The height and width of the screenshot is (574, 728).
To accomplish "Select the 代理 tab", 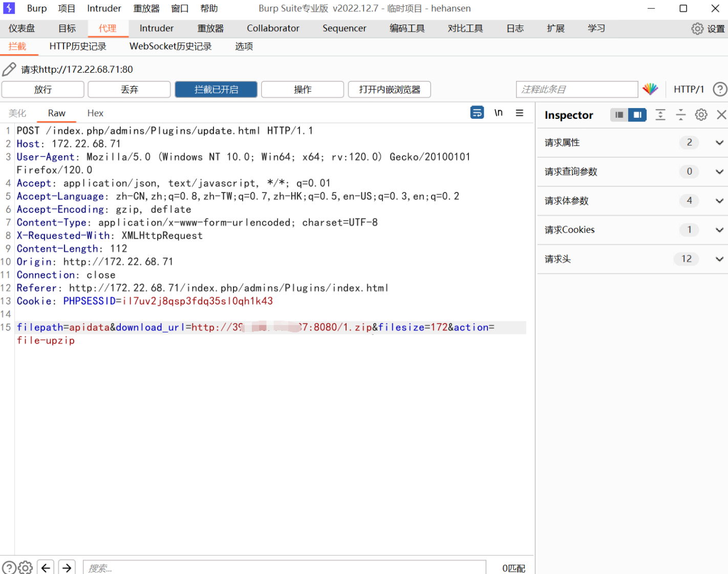I will pos(108,28).
